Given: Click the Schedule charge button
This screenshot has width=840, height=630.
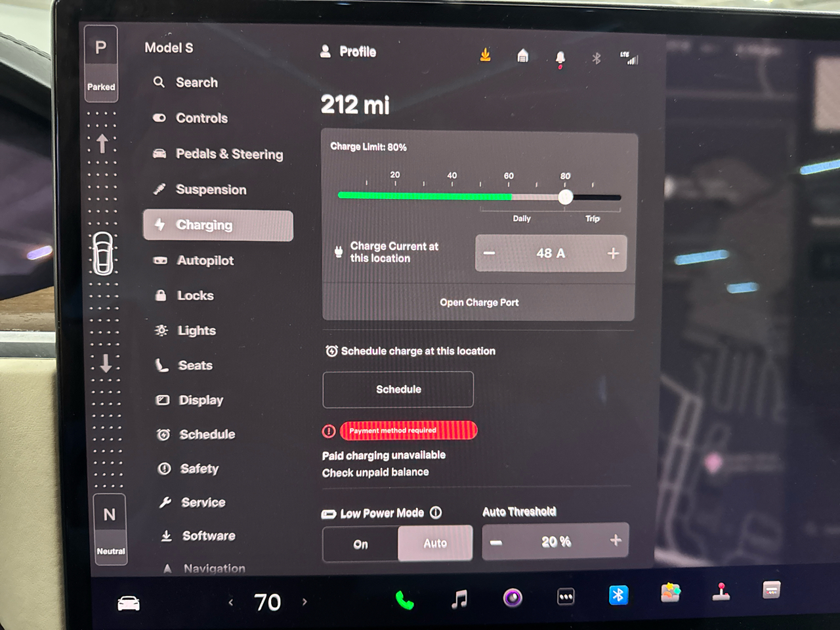Looking at the screenshot, I should [x=398, y=389].
